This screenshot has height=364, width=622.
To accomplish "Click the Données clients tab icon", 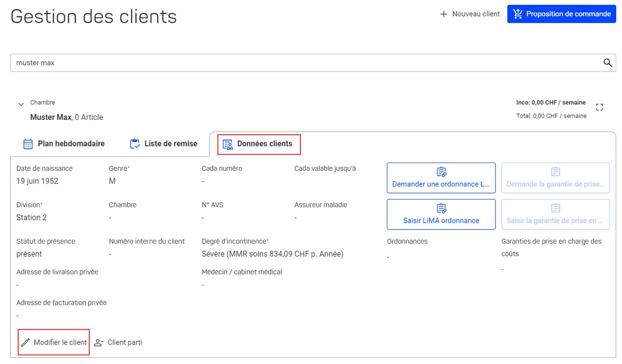I will click(227, 144).
